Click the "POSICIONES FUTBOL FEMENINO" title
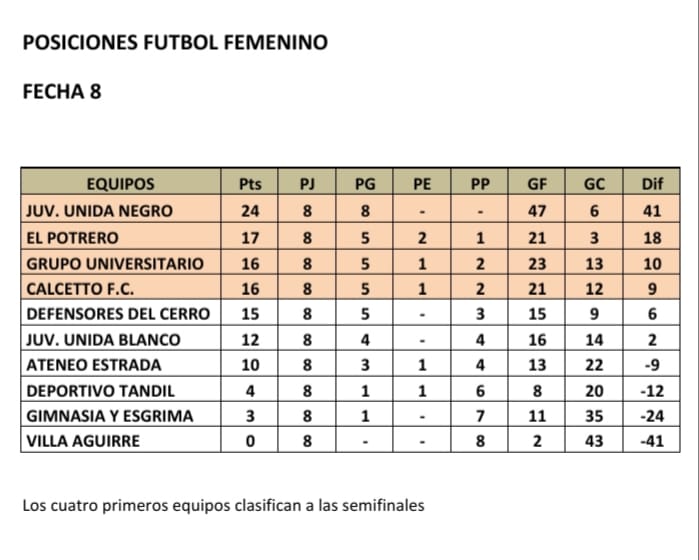Image resolution: width=699 pixels, height=560 pixels. [x=174, y=43]
